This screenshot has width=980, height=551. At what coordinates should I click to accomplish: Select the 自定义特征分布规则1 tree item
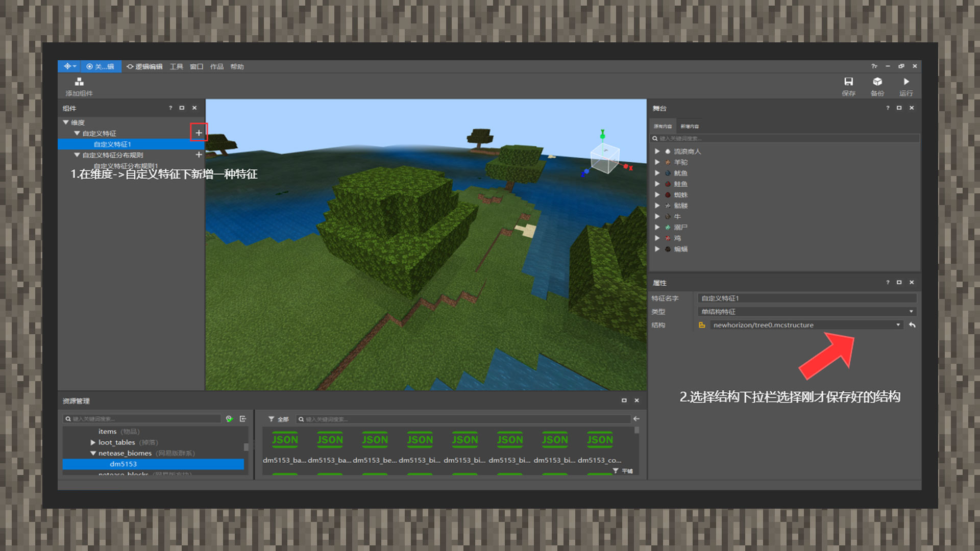(x=126, y=166)
